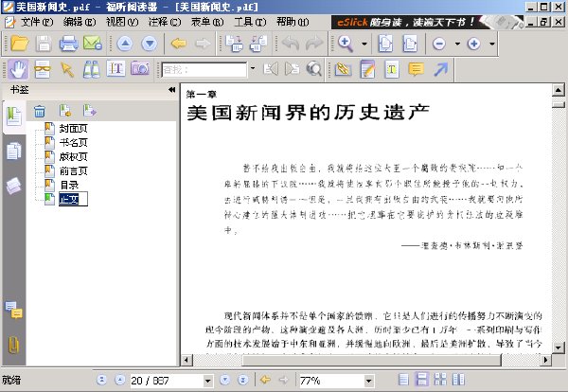Open the find options dropdown arrow

(x=253, y=68)
